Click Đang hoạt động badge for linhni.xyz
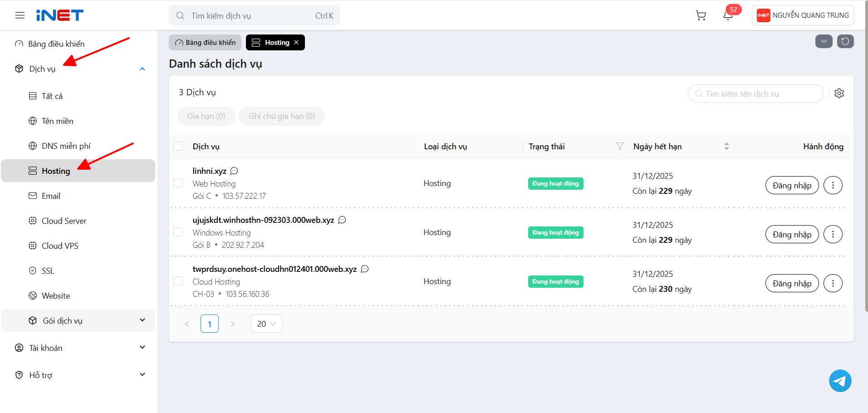 pyautogui.click(x=556, y=183)
